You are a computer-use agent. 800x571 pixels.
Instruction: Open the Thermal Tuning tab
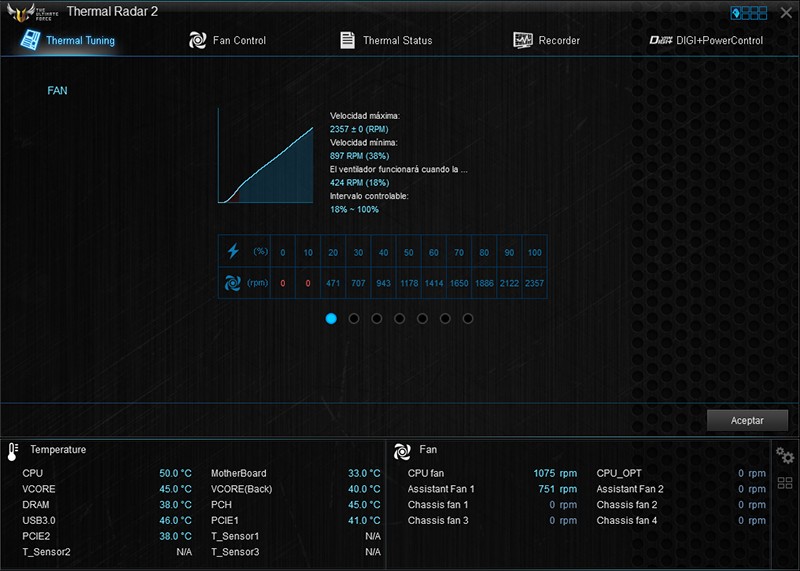(x=68, y=40)
